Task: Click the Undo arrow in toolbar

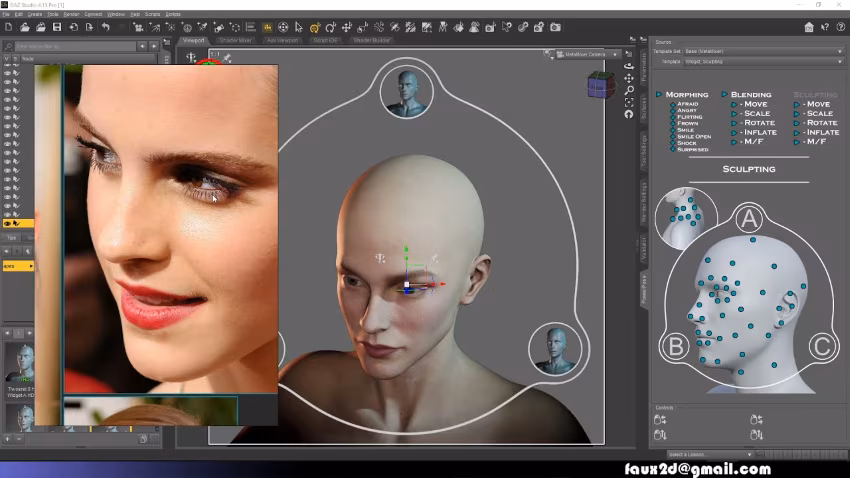Action: pyautogui.click(x=106, y=27)
